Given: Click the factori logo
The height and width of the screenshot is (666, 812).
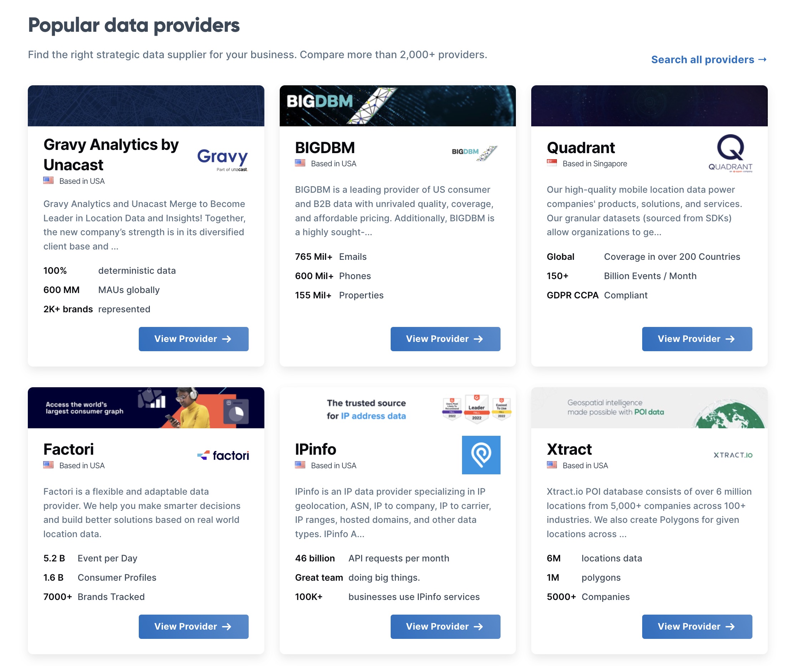Looking at the screenshot, I should pyautogui.click(x=223, y=455).
